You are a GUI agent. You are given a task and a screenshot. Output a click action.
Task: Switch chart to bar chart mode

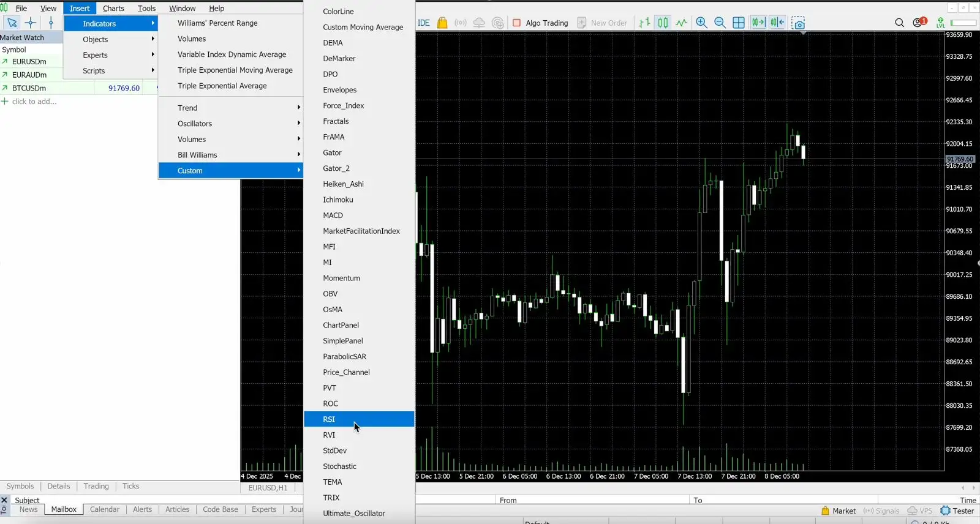click(x=644, y=23)
